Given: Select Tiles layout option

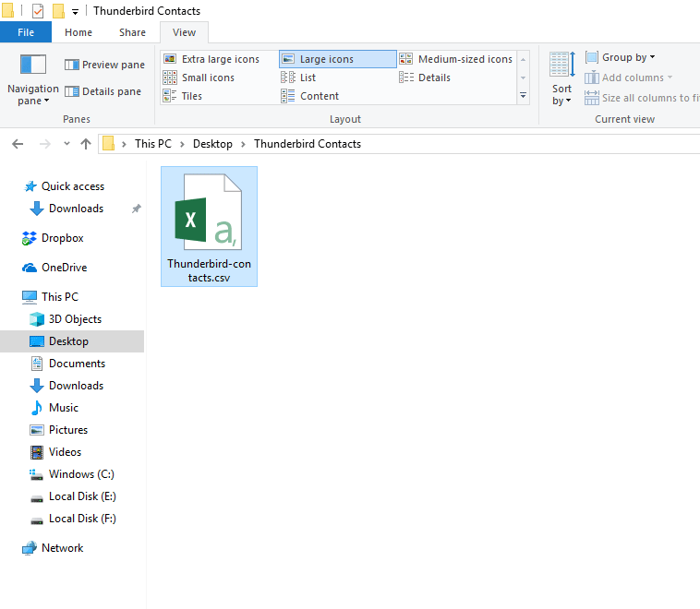Looking at the screenshot, I should click(x=183, y=96).
